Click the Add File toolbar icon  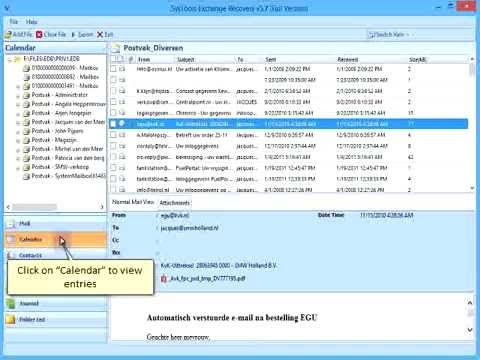[8, 34]
